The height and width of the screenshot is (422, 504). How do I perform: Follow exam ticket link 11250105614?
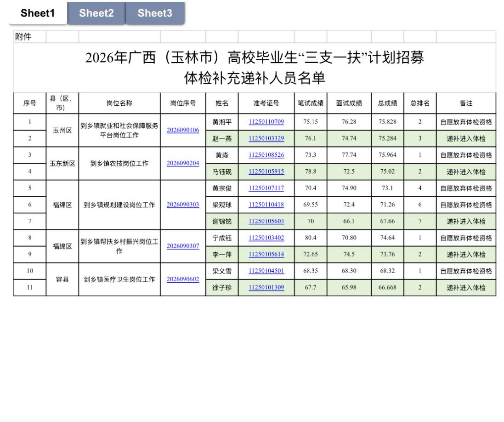click(266, 254)
